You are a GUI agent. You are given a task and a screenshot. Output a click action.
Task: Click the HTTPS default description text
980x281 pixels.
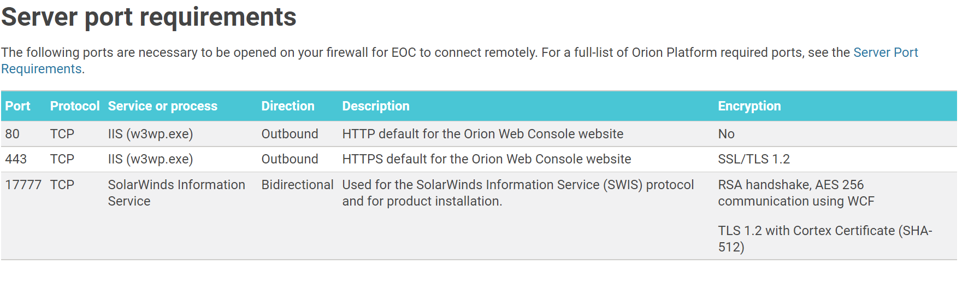click(487, 159)
